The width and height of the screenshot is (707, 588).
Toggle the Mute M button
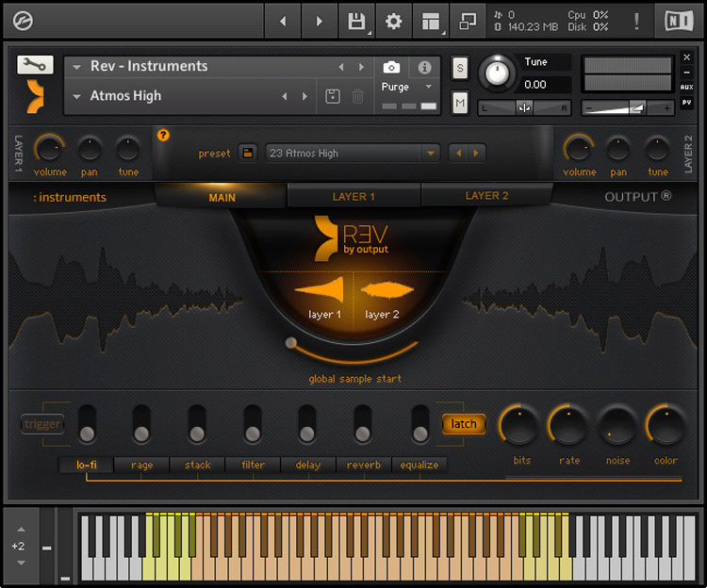point(460,103)
